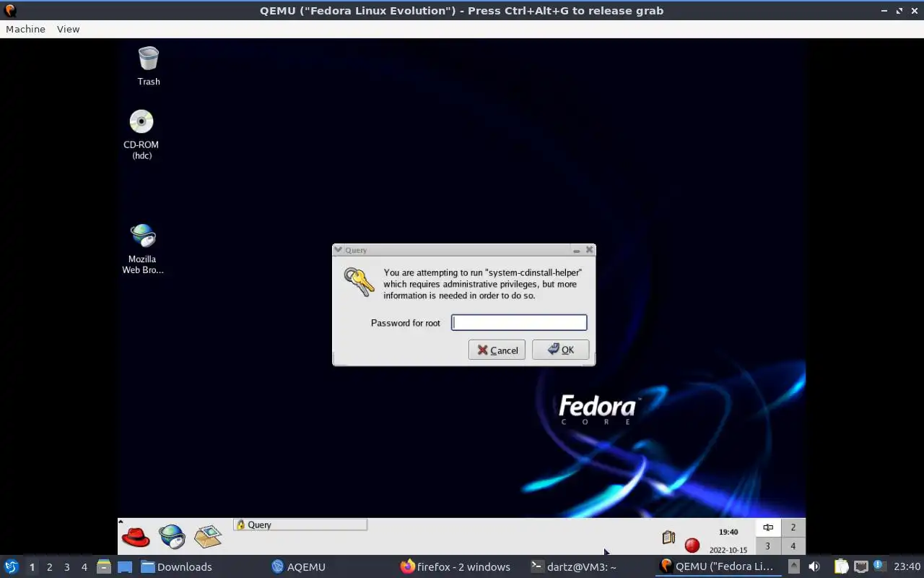The width and height of the screenshot is (924, 578).
Task: Open the email launcher in Fedora panel
Action: 208,537
